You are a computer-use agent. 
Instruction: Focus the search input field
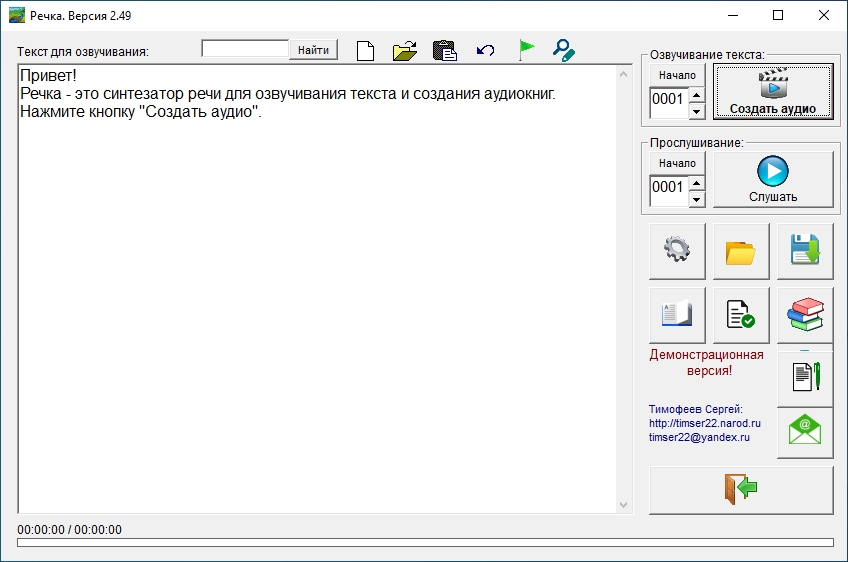click(x=245, y=48)
